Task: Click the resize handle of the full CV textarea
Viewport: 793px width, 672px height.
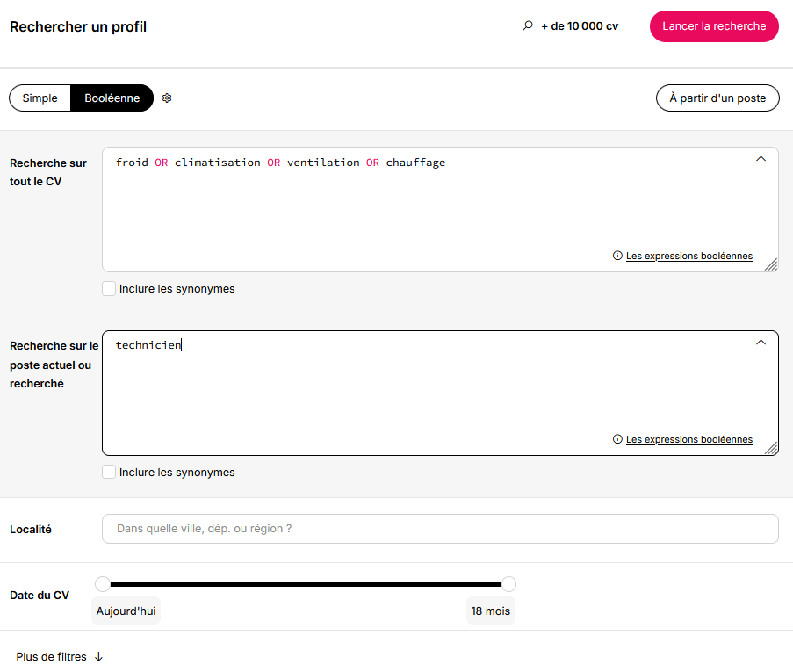Action: [x=771, y=264]
